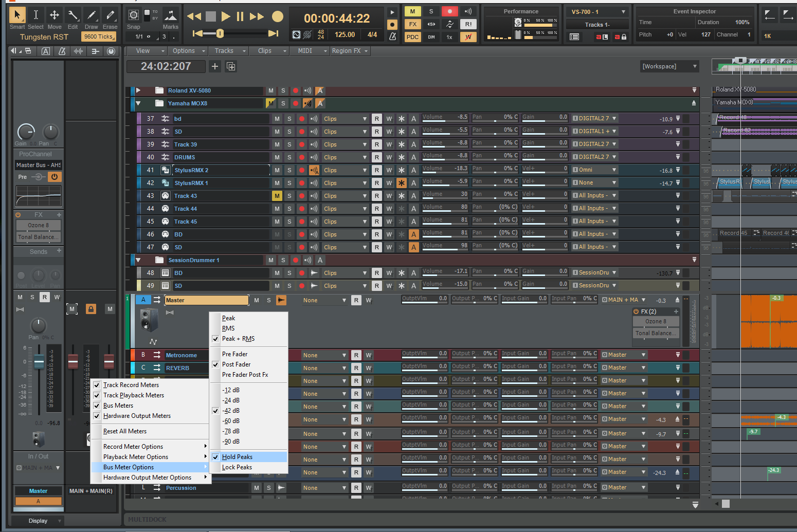The height and width of the screenshot is (532, 797).
Task: Click the 24:02:207 now time field
Action: pyautogui.click(x=166, y=66)
